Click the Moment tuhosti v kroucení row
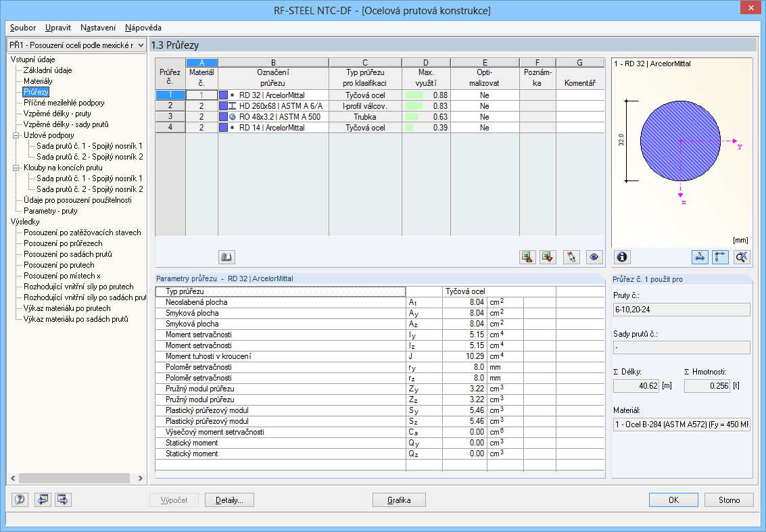This screenshot has width=766, height=532. click(380, 356)
